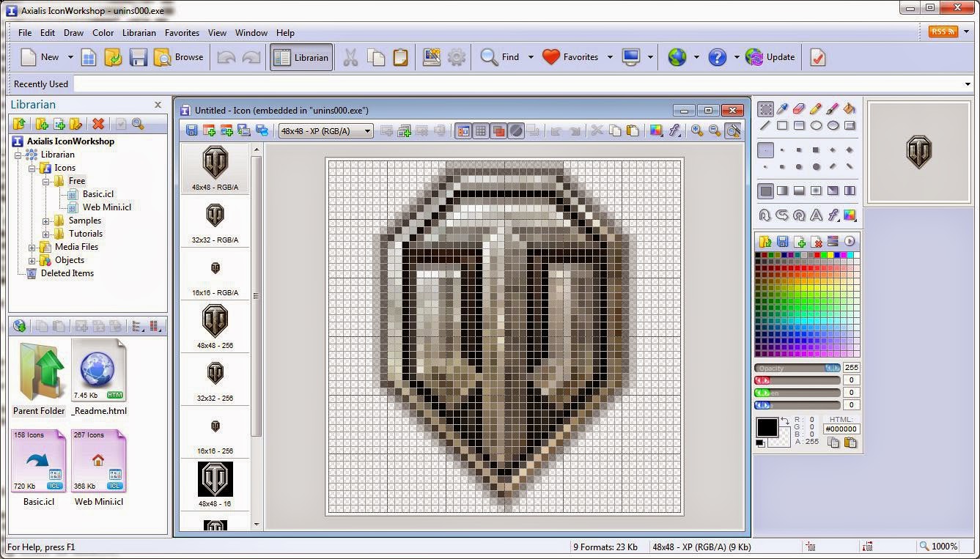Open the 48x48 XP RGB/A format dropdown
This screenshot has height=559, width=980.
(x=367, y=130)
